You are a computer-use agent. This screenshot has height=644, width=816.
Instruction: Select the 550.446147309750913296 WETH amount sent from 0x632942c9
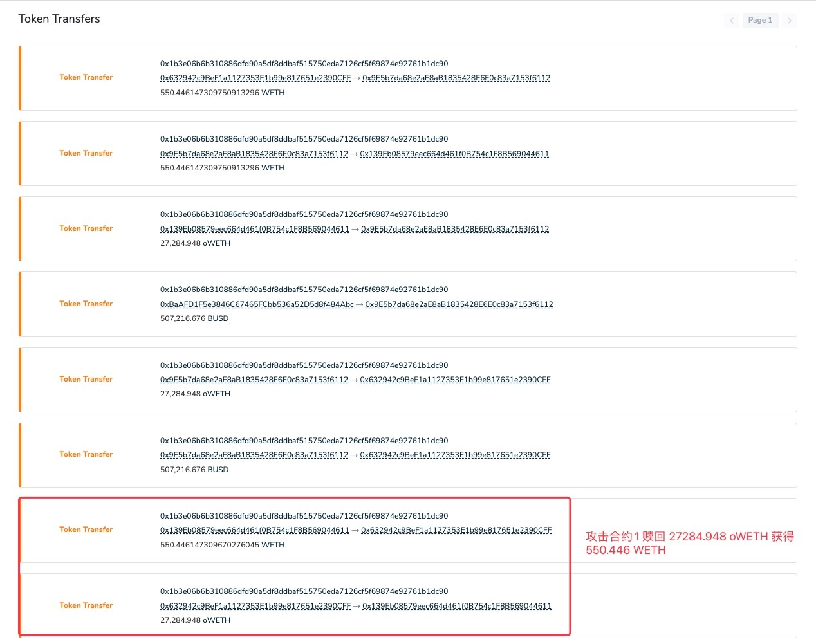coord(222,93)
